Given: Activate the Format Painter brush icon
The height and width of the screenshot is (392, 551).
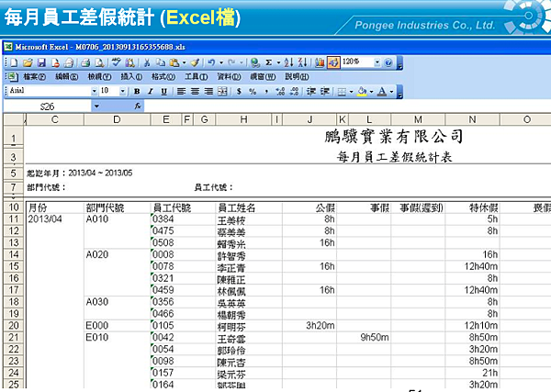Looking at the screenshot, I should click(195, 62).
